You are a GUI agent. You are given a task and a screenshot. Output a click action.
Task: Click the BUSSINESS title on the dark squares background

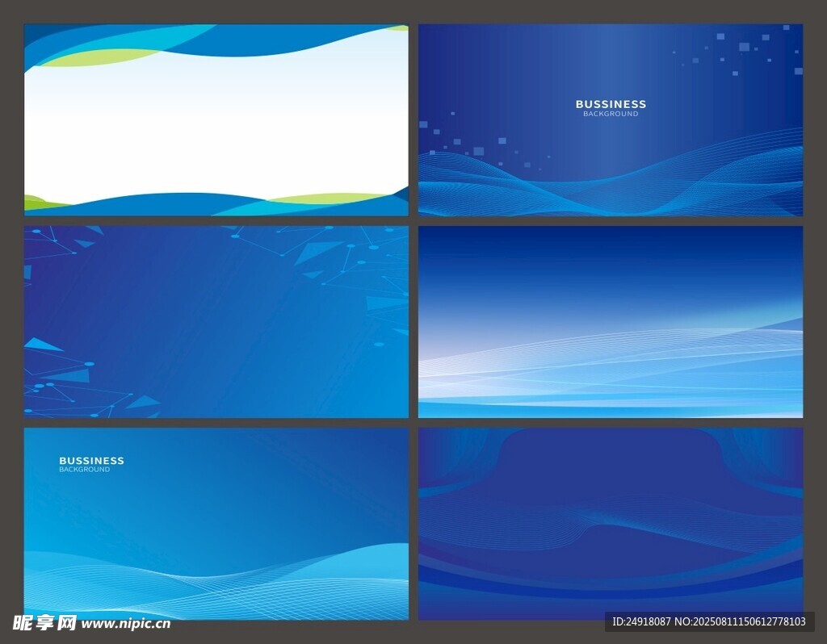click(x=611, y=104)
